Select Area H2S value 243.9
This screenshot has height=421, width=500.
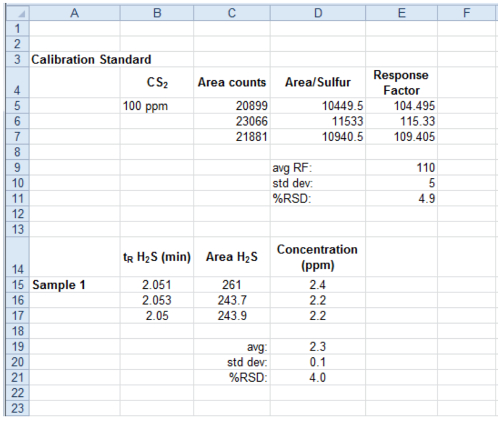click(x=232, y=315)
